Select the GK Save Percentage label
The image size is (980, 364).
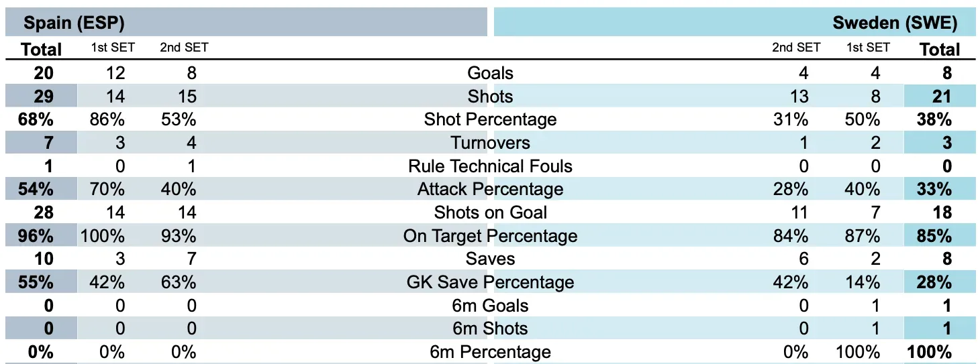pyautogui.click(x=490, y=282)
